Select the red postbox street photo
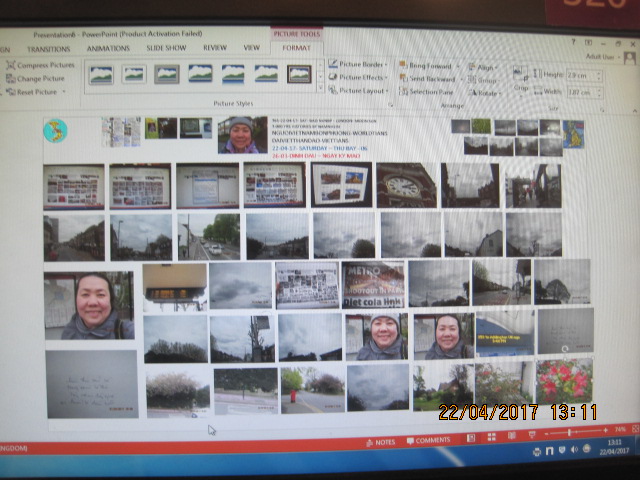Screen dimensions: 640x480 312,390
